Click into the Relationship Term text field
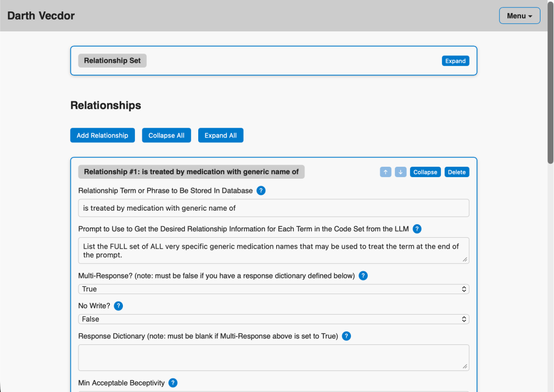The height and width of the screenshot is (392, 554). [273, 208]
